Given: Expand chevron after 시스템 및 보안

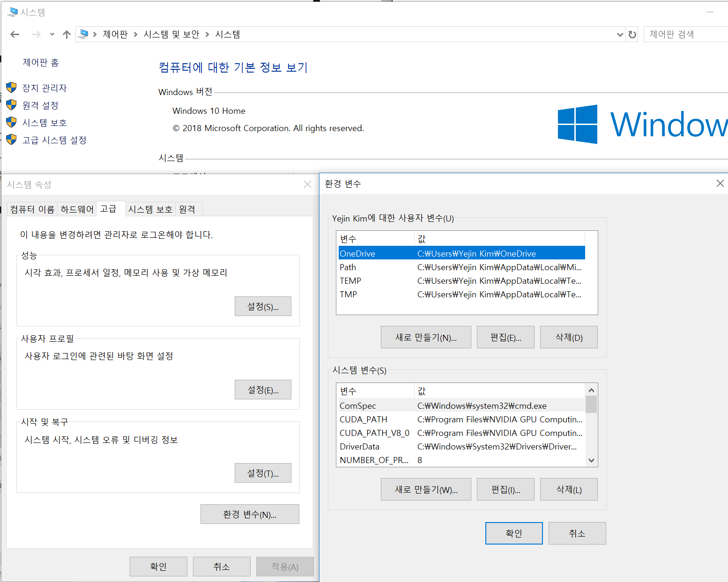Looking at the screenshot, I should 207,34.
